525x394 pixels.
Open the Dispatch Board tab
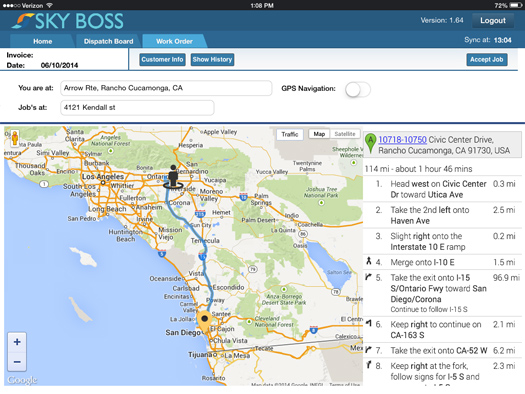pyautogui.click(x=108, y=41)
